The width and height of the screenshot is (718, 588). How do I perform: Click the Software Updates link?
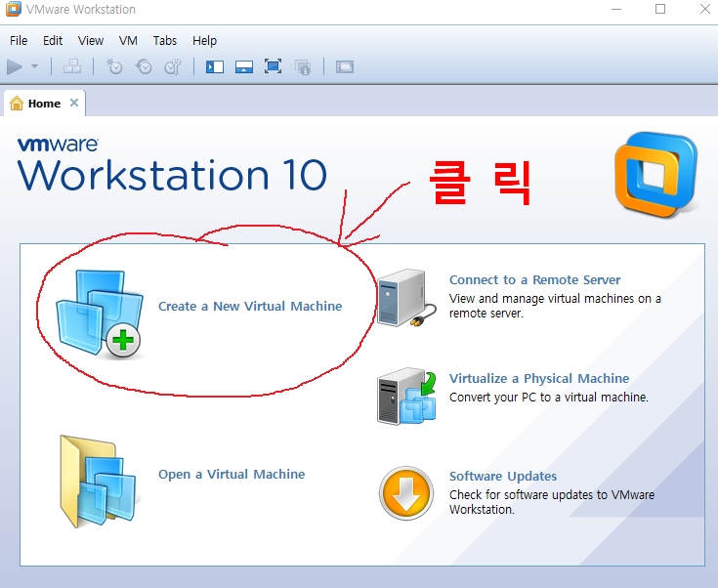coord(503,477)
